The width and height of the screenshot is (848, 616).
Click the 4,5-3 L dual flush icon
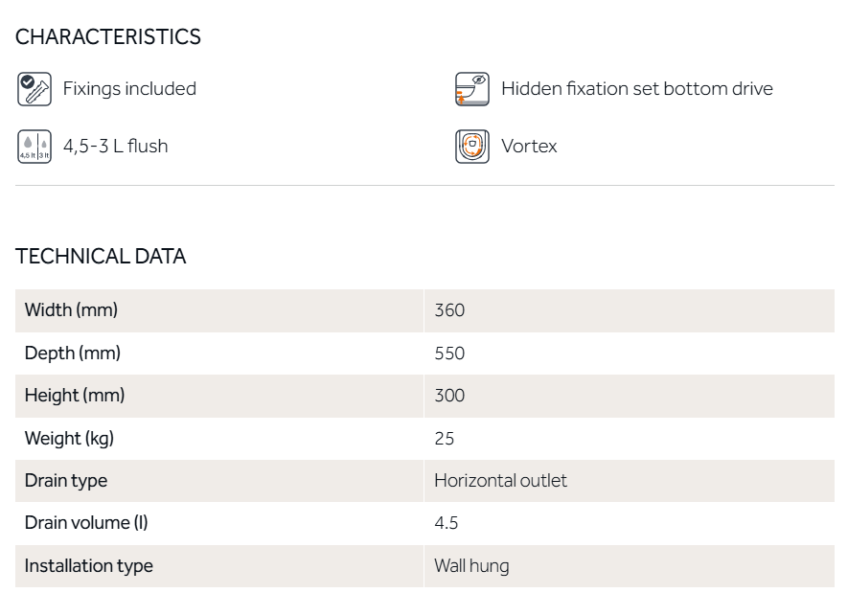(x=34, y=147)
